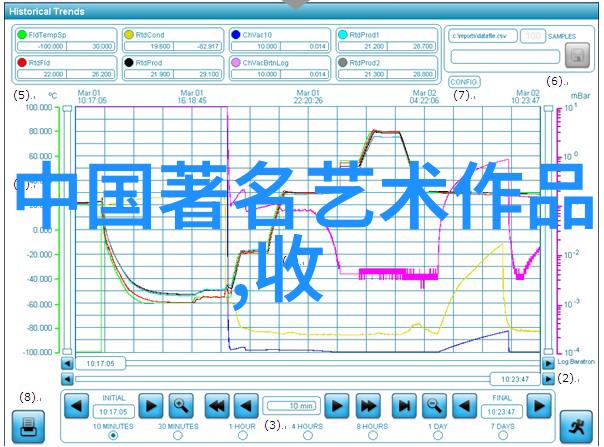Click the SAMPLES count input field
604x447 pixels.
pyautogui.click(x=533, y=36)
